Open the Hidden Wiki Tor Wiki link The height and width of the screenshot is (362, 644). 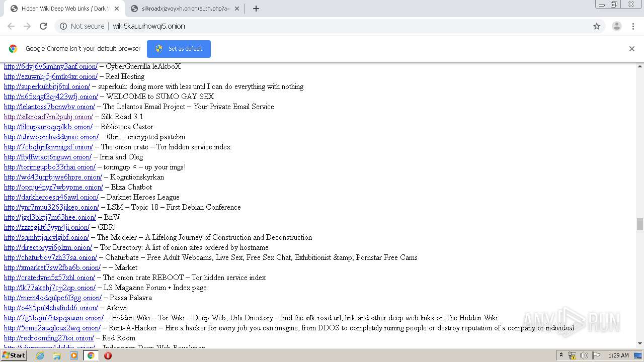click(54, 318)
